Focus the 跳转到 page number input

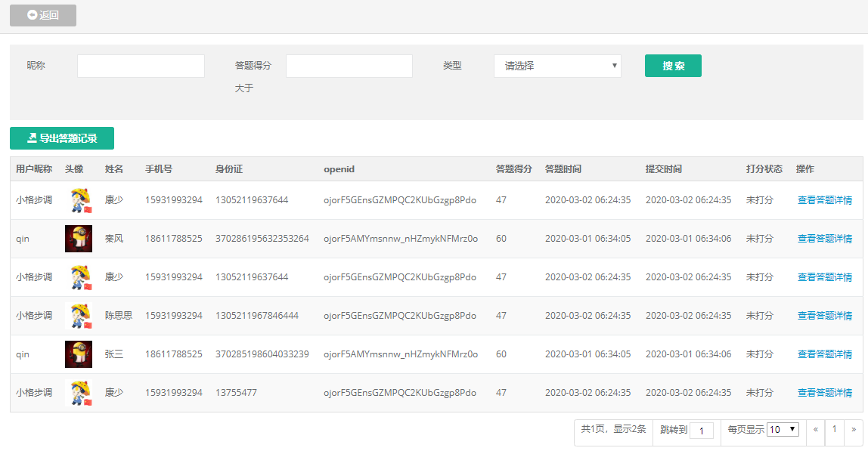click(x=702, y=431)
